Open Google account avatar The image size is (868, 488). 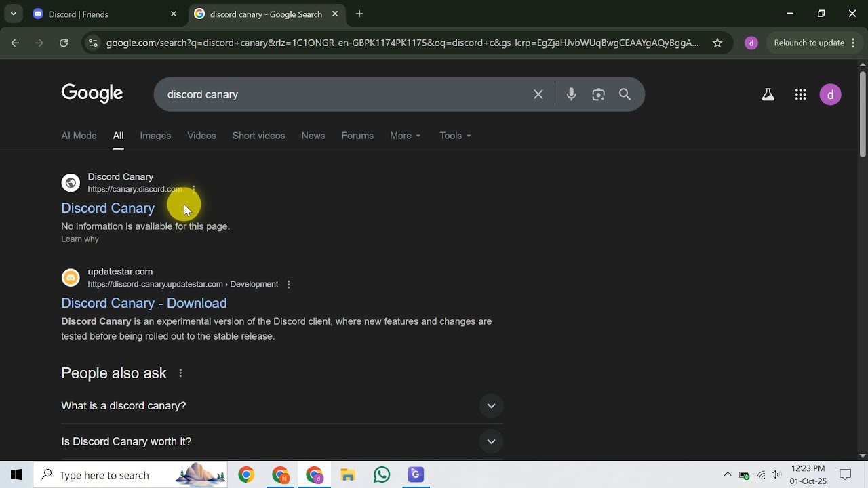point(831,95)
